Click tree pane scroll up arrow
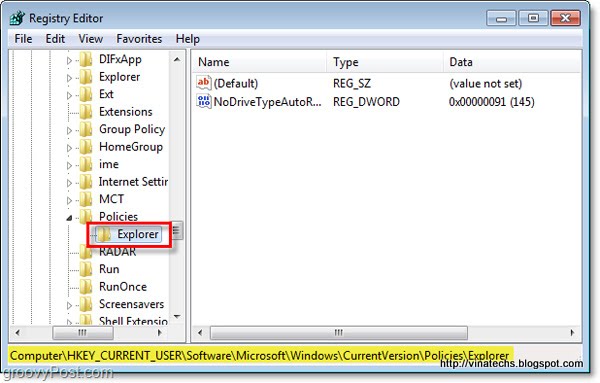 tap(177, 59)
